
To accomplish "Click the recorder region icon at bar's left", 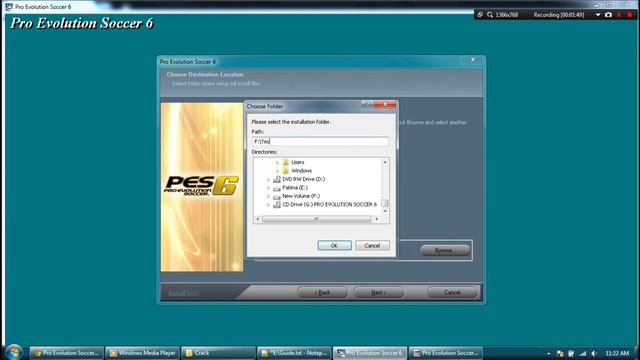I will pyautogui.click(x=480, y=15).
